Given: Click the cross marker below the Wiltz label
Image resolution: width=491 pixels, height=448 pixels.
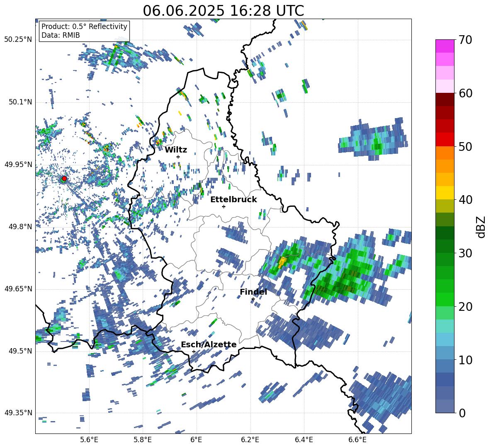Looking at the screenshot, I should click(178, 157).
